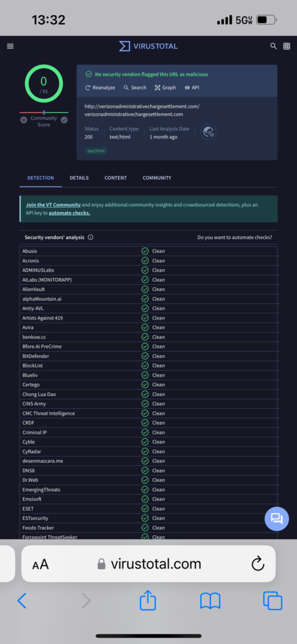Image resolution: width=297 pixels, height=644 pixels.
Task: Click AILabs (MONITORAPP) vendor name
Action: 47,280
